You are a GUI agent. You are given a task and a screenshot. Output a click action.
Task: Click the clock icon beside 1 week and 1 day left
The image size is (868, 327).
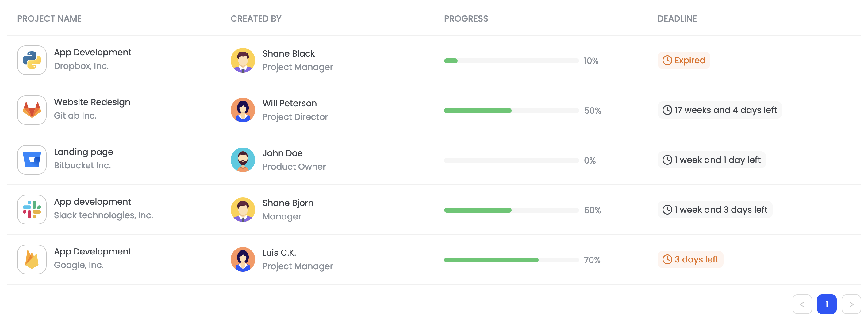(667, 160)
